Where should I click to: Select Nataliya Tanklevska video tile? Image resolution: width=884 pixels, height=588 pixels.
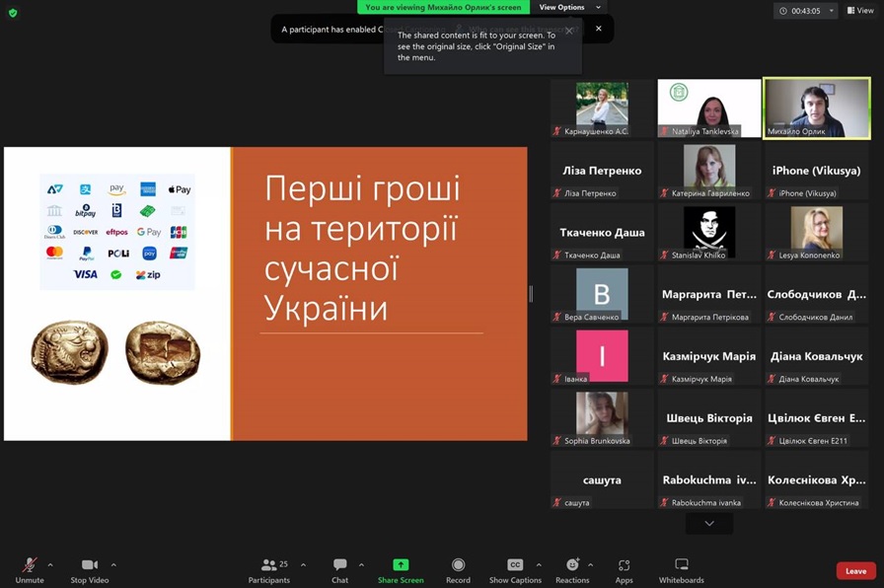(x=709, y=109)
